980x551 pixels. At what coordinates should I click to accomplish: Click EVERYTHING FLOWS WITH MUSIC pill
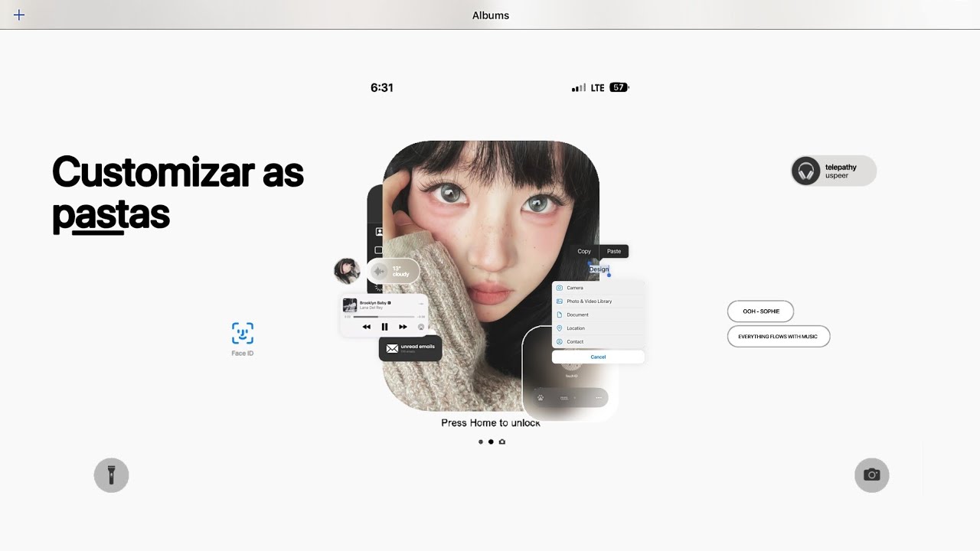click(x=779, y=337)
